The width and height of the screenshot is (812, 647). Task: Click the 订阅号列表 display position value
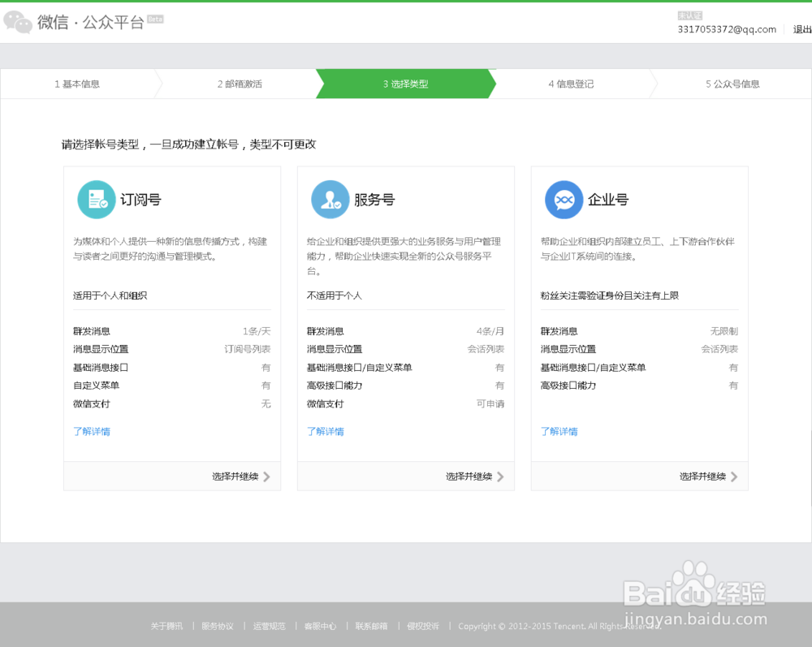tap(248, 349)
